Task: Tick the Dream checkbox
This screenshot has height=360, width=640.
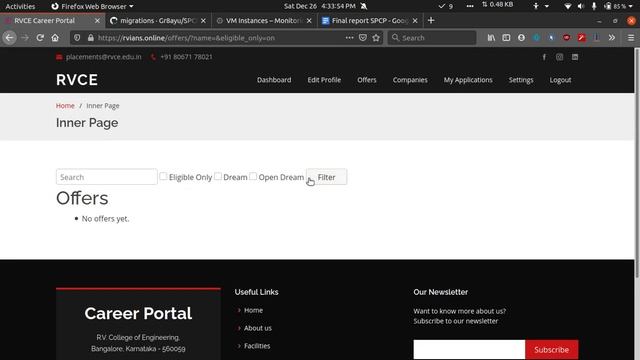Action: (x=218, y=176)
